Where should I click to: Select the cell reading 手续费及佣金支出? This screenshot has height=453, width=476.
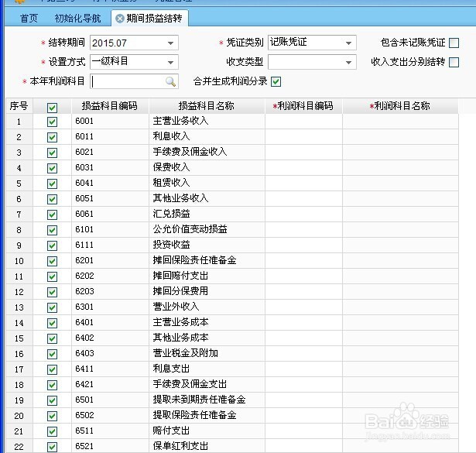point(207,385)
